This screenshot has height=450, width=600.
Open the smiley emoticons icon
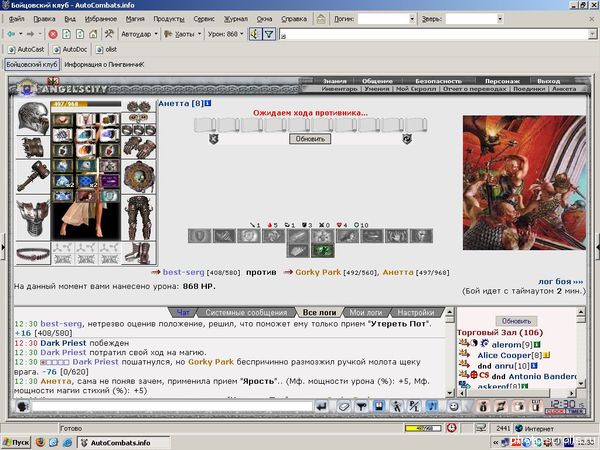click(x=454, y=406)
